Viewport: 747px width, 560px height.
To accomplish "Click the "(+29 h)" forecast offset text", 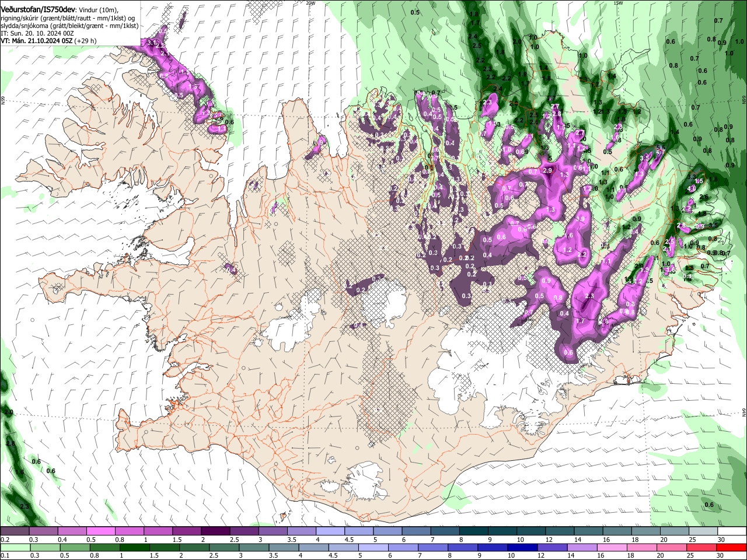I will [86, 41].
